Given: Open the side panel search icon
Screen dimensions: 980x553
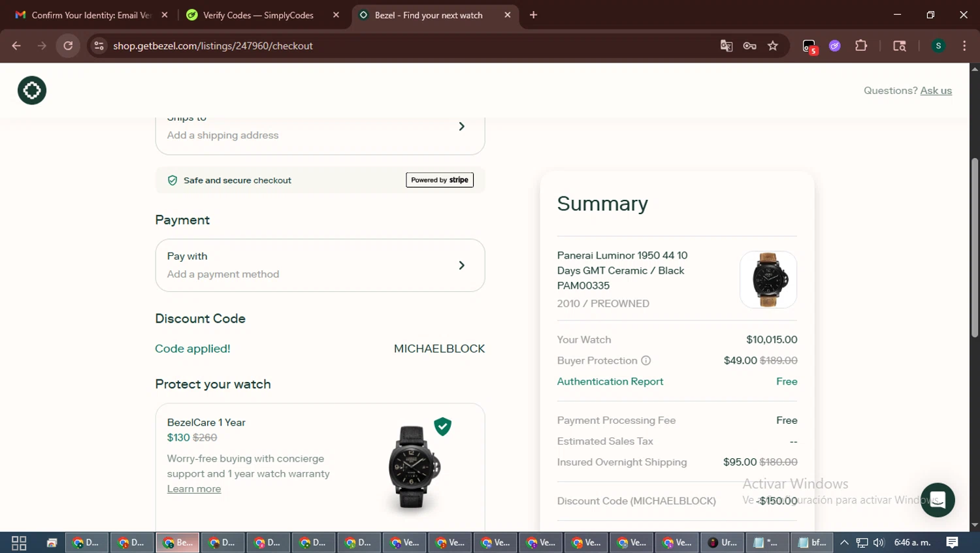Looking at the screenshot, I should pos(900,46).
